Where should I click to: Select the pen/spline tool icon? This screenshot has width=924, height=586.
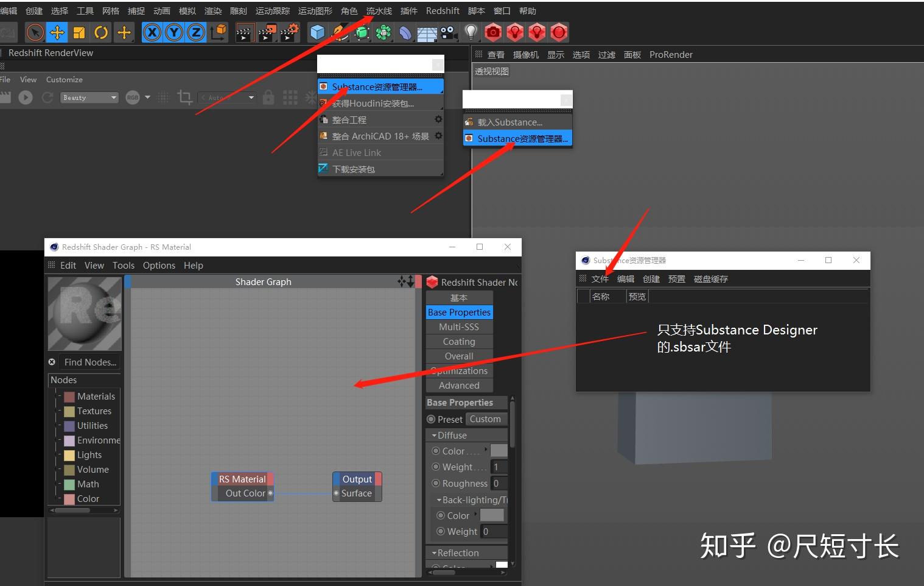click(x=340, y=32)
